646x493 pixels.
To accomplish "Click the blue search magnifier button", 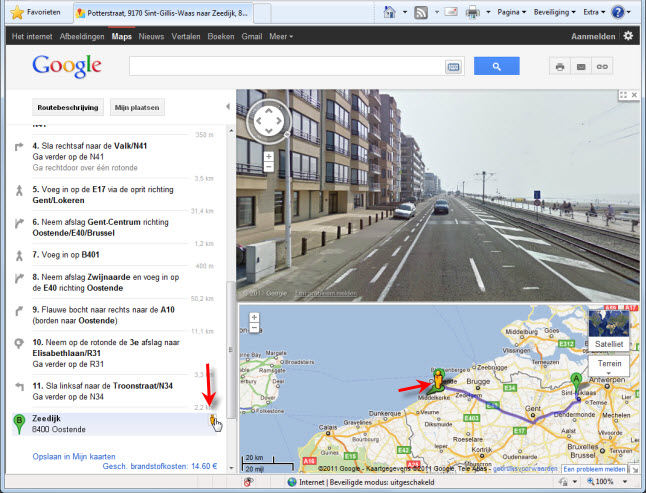I will [x=496, y=66].
